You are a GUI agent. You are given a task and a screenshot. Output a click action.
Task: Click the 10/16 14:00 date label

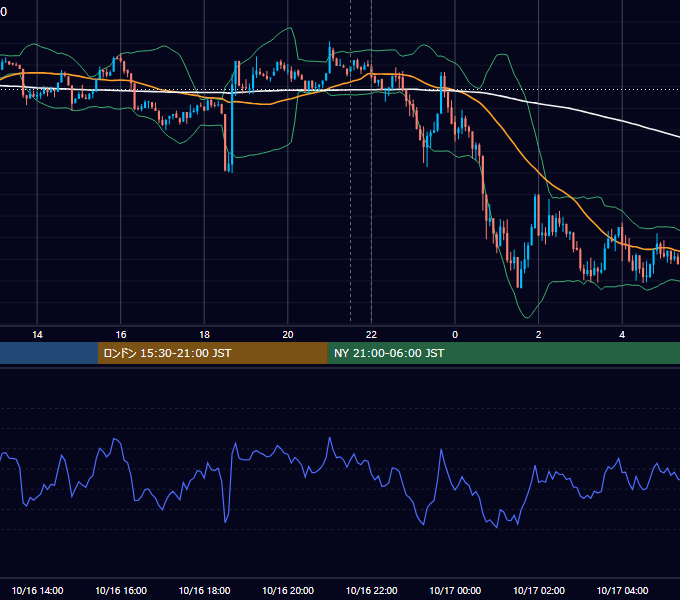click(x=37, y=590)
